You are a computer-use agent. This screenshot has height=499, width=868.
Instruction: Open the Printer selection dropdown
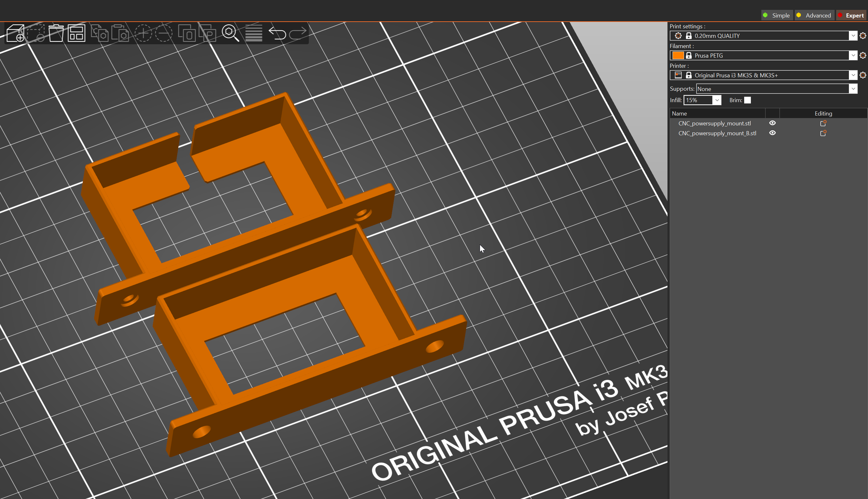(853, 75)
